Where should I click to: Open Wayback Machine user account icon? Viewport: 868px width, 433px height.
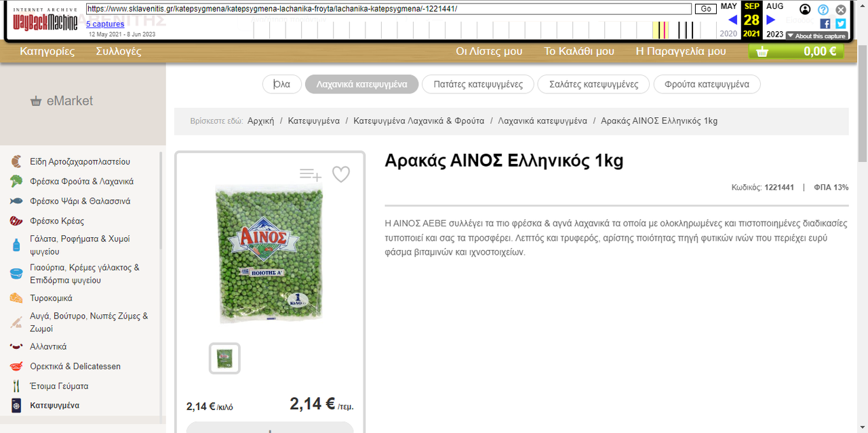click(x=805, y=9)
